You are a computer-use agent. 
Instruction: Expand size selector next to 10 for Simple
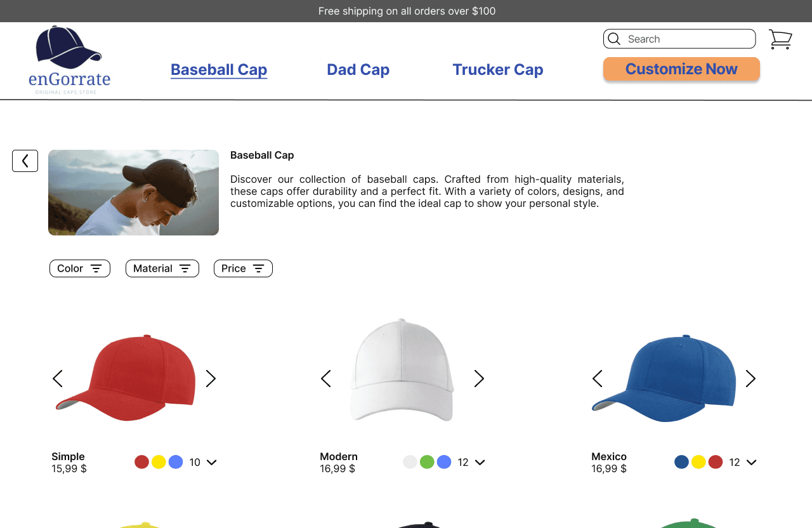pyautogui.click(x=212, y=463)
